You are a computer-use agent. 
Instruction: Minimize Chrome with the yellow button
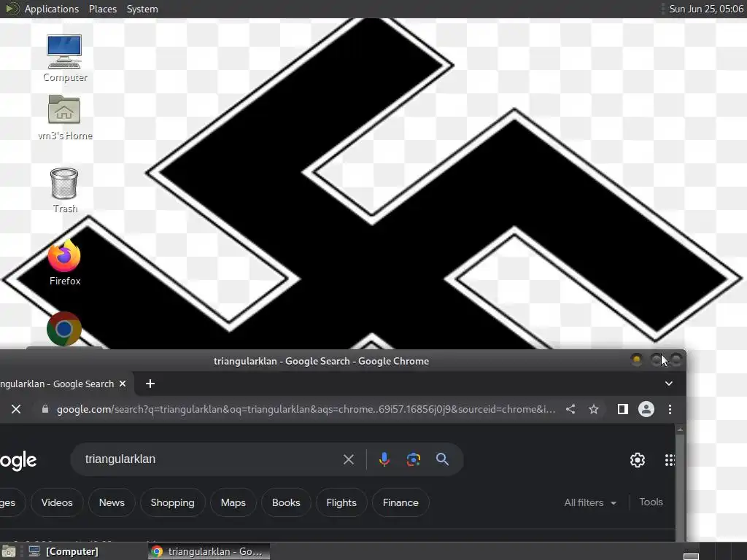point(636,360)
